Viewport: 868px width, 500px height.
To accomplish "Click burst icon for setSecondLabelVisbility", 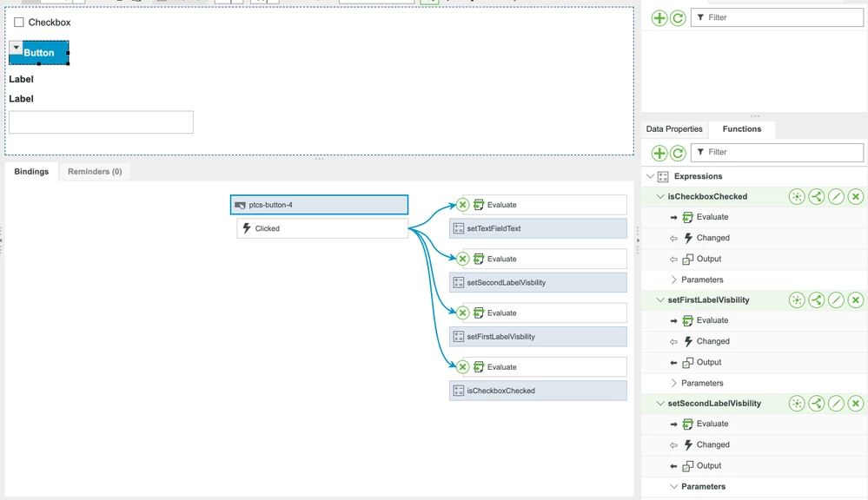I will click(x=797, y=403).
